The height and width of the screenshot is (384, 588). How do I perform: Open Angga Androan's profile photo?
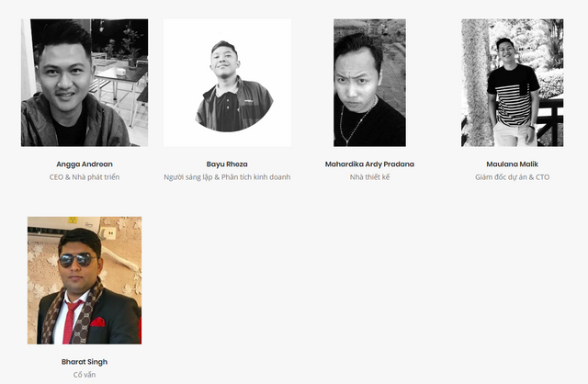85,83
